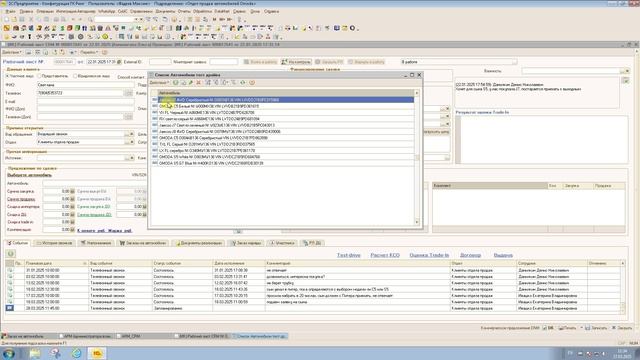Screen dimensions: 640x360
Task: Open Internet Explorer from the taskbar
Action: coord(76,353)
